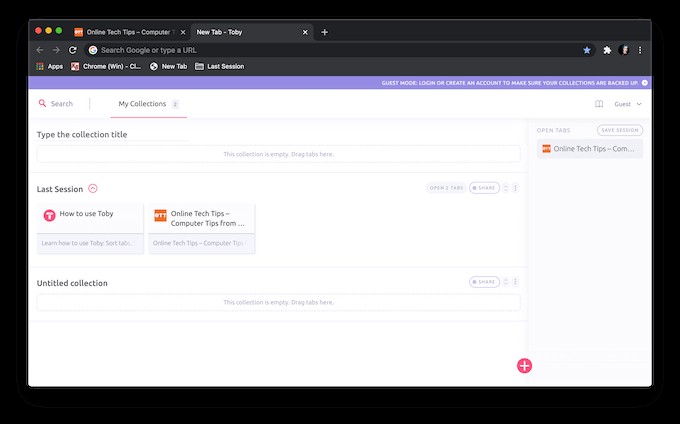Click the Open 2 Tabs button
The image size is (680, 424).
point(446,188)
